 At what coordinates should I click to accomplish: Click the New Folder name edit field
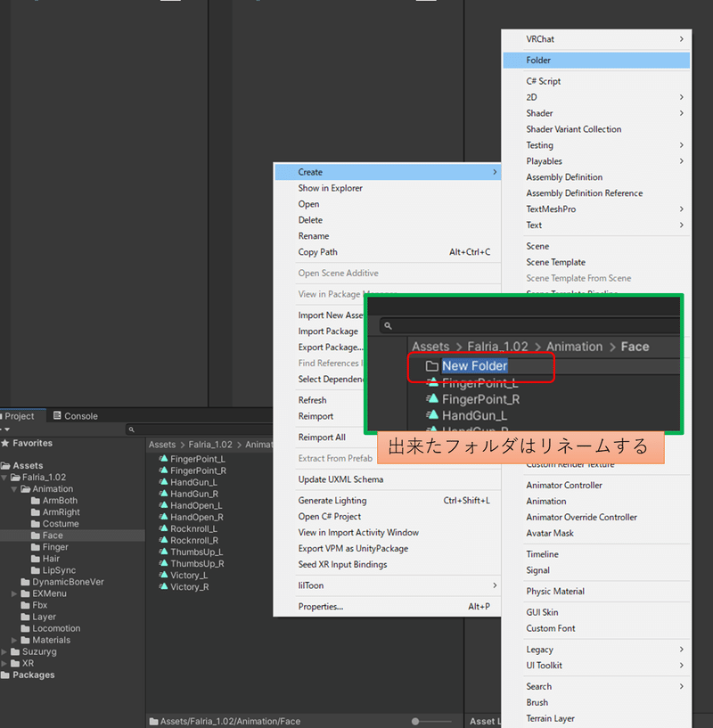(x=474, y=366)
